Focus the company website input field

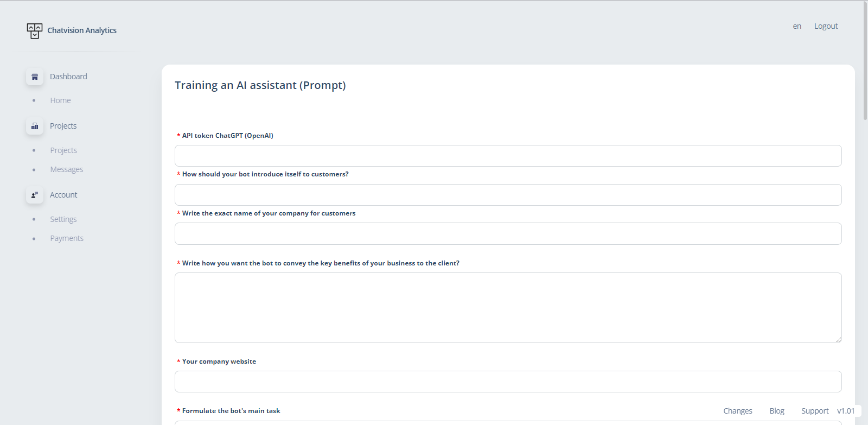pos(508,382)
